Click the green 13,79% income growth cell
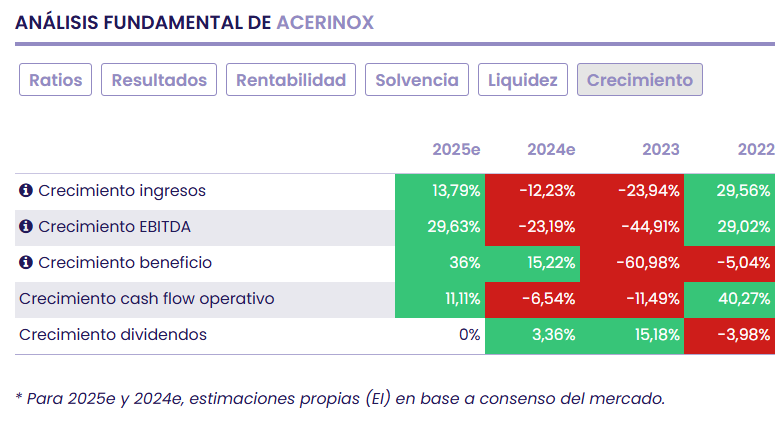783x422 pixels. coord(455,191)
